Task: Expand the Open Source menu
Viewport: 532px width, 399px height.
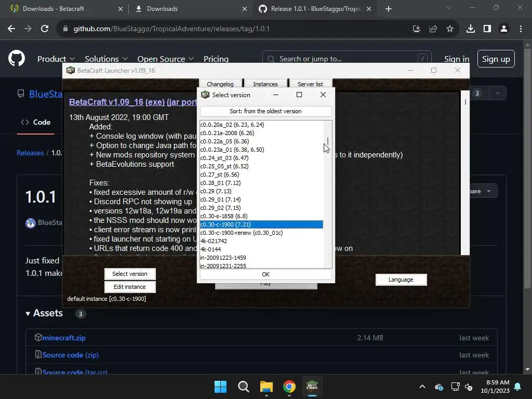Action: coord(166,59)
